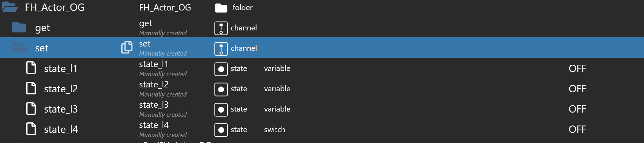This screenshot has height=143, width=644.
Task: Click the state_l4 switch role text
Action: pos(274,130)
